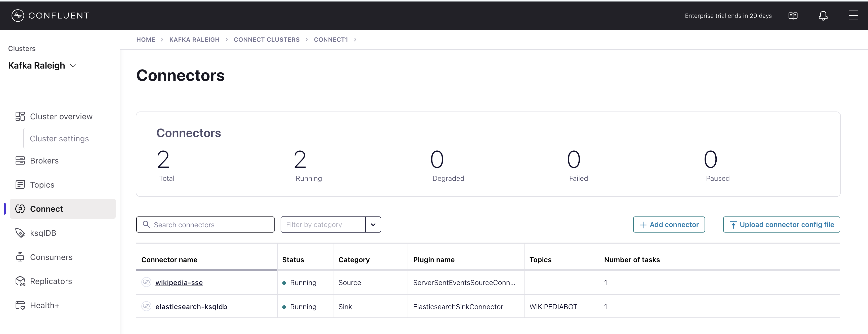Open the hamburger menu

tap(853, 16)
